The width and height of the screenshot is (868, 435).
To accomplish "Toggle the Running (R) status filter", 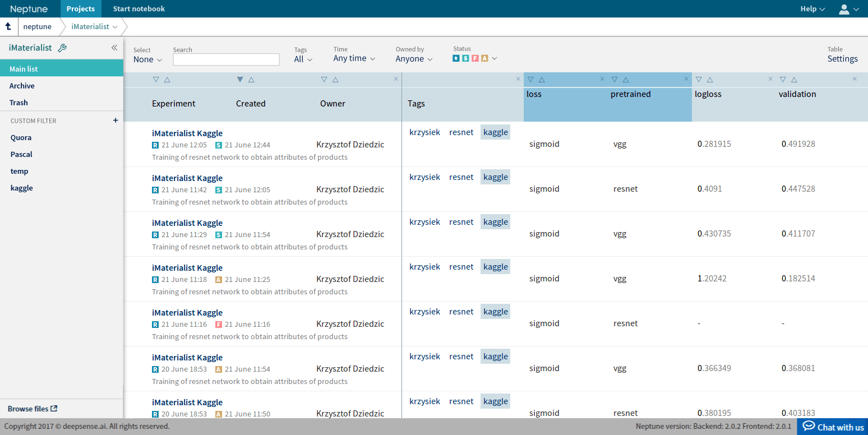I will (x=456, y=58).
